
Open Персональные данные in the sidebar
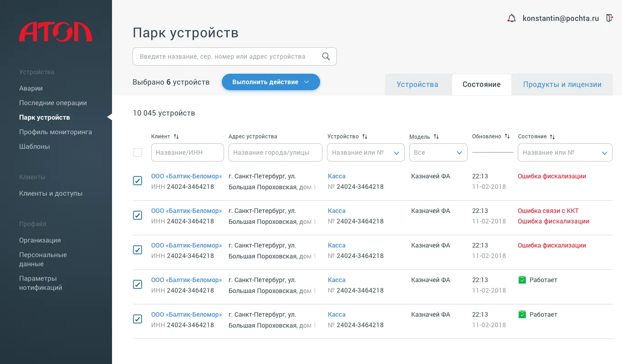43,259
